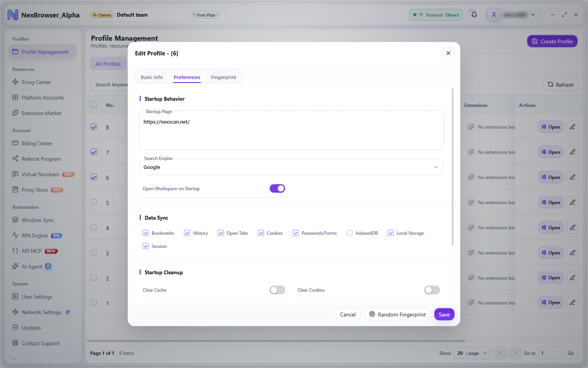Click the NexBrowser logo icon
This screenshot has height=368, width=588.
[x=13, y=15]
